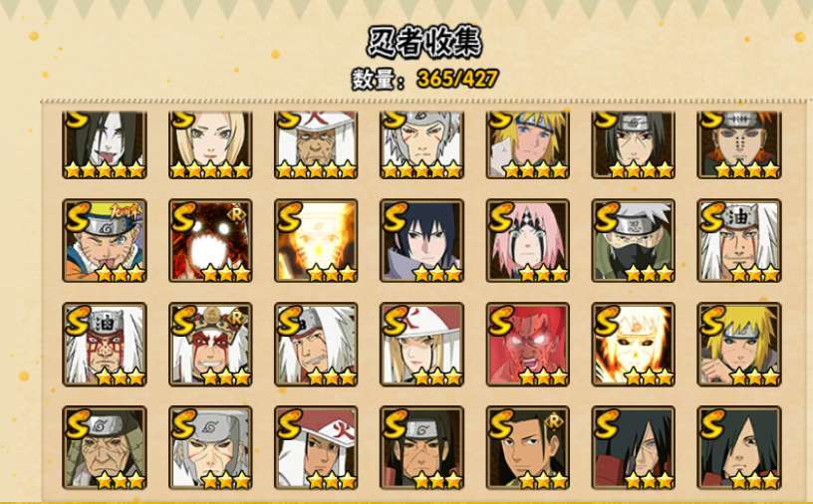The image size is (813, 504).
Task: Select the red-skinned Might Guy card
Action: point(528,345)
